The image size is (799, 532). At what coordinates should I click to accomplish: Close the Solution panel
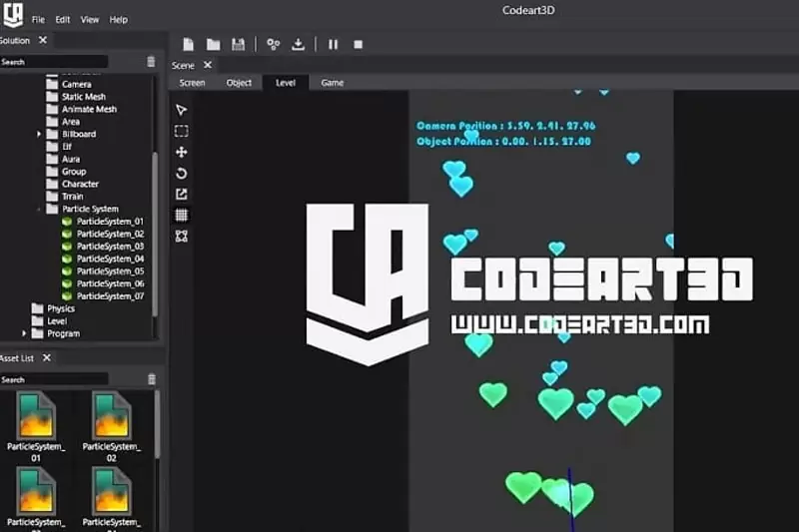click(x=43, y=40)
